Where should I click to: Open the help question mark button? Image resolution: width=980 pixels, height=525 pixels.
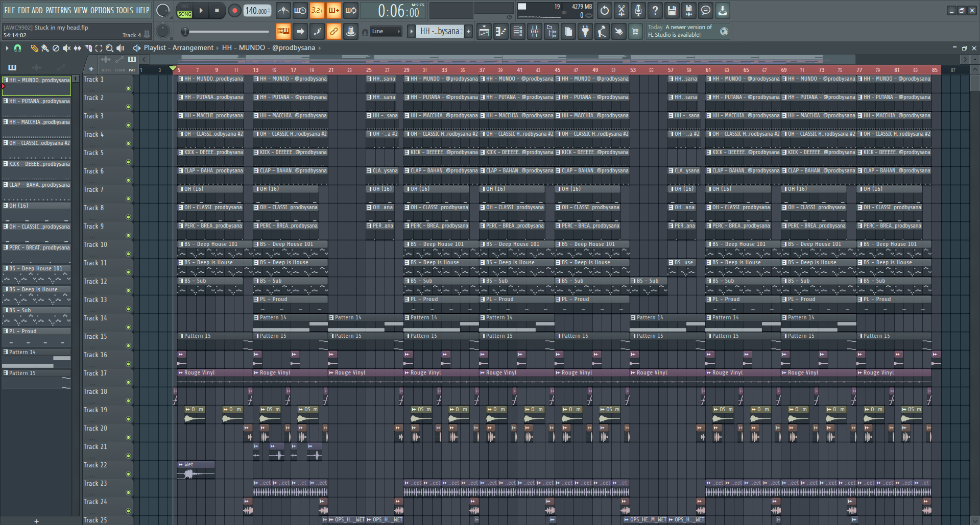pyautogui.click(x=655, y=10)
